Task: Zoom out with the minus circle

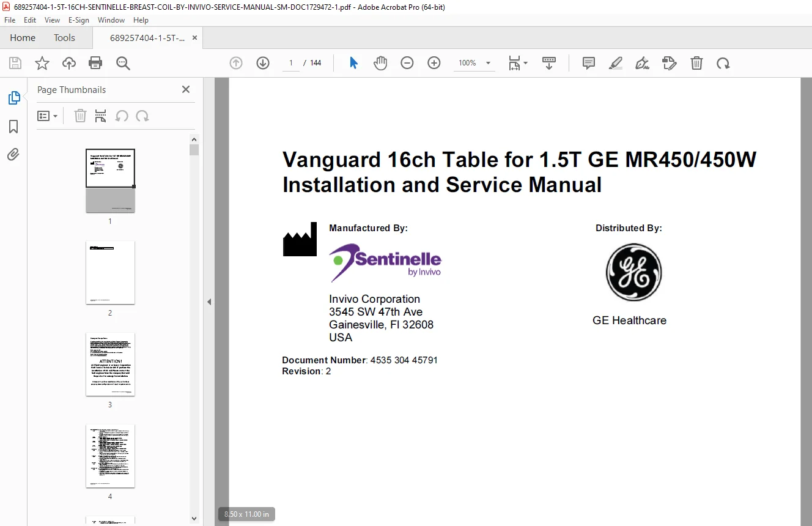Action: pyautogui.click(x=407, y=63)
